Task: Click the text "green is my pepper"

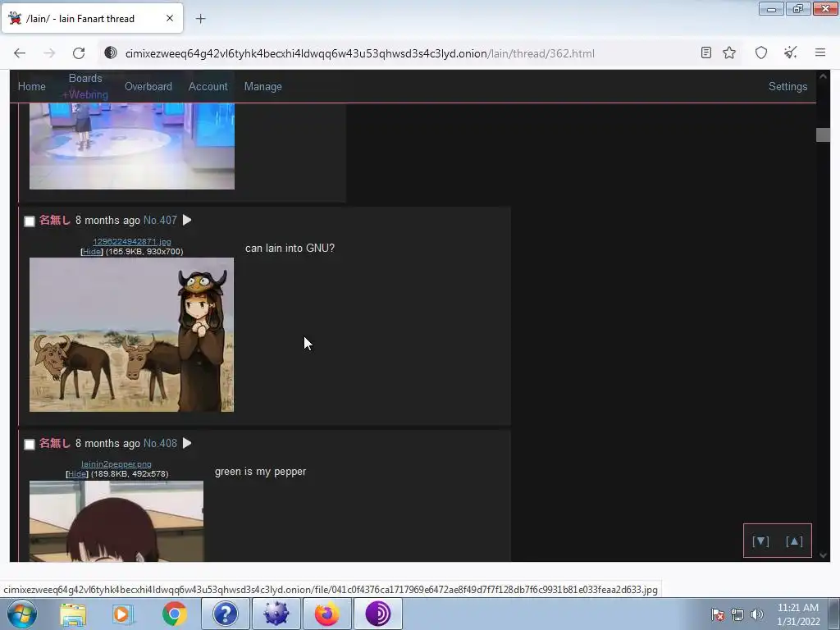Action: (x=260, y=472)
